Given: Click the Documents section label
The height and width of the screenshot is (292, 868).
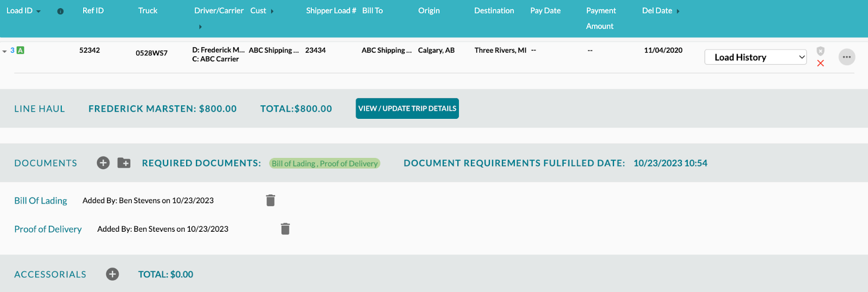Looking at the screenshot, I should pyautogui.click(x=46, y=163).
